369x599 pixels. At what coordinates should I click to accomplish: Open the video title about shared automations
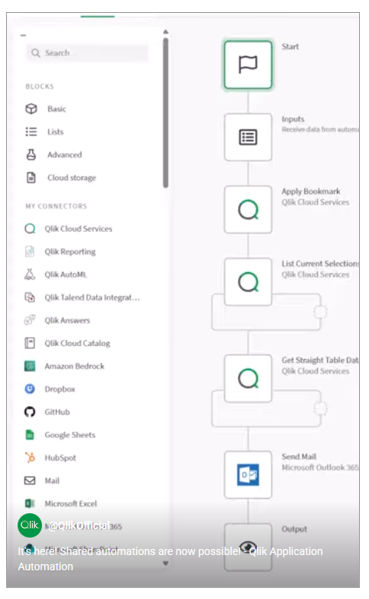(170, 559)
